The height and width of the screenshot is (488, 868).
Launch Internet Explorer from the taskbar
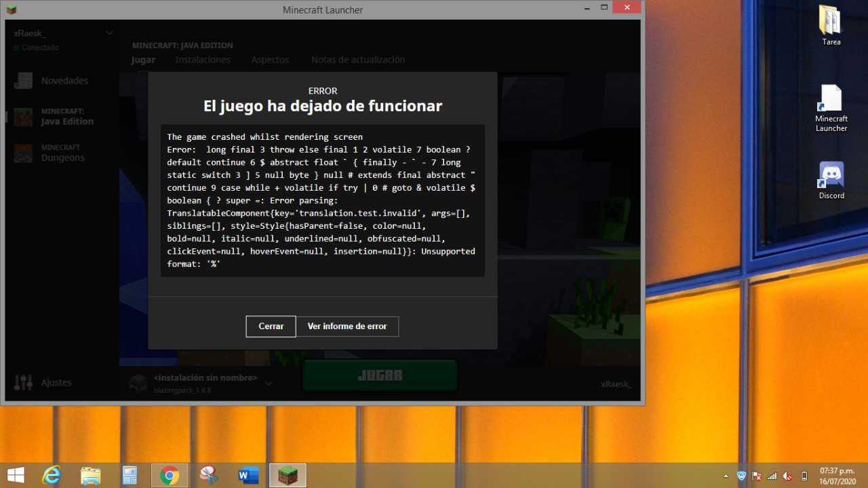click(52, 475)
